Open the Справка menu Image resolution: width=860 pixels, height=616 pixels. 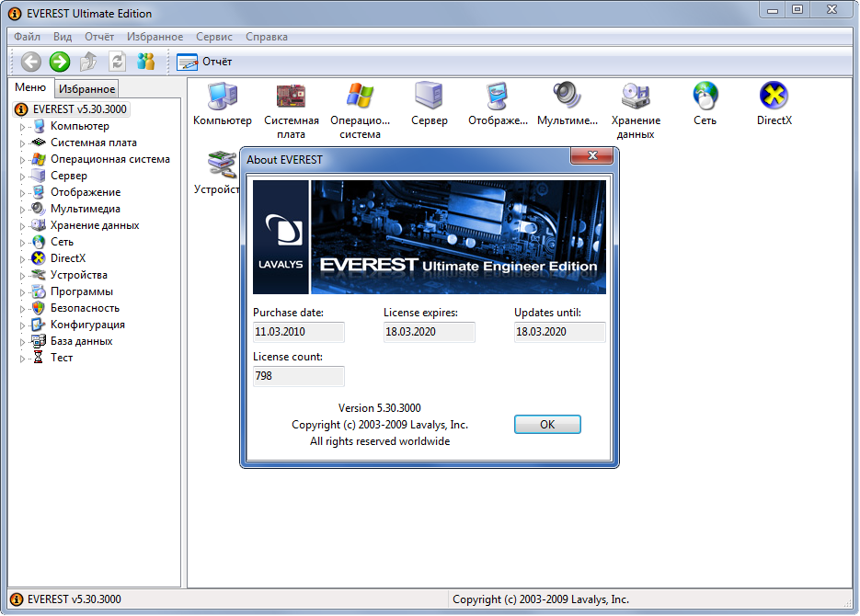[x=267, y=37]
